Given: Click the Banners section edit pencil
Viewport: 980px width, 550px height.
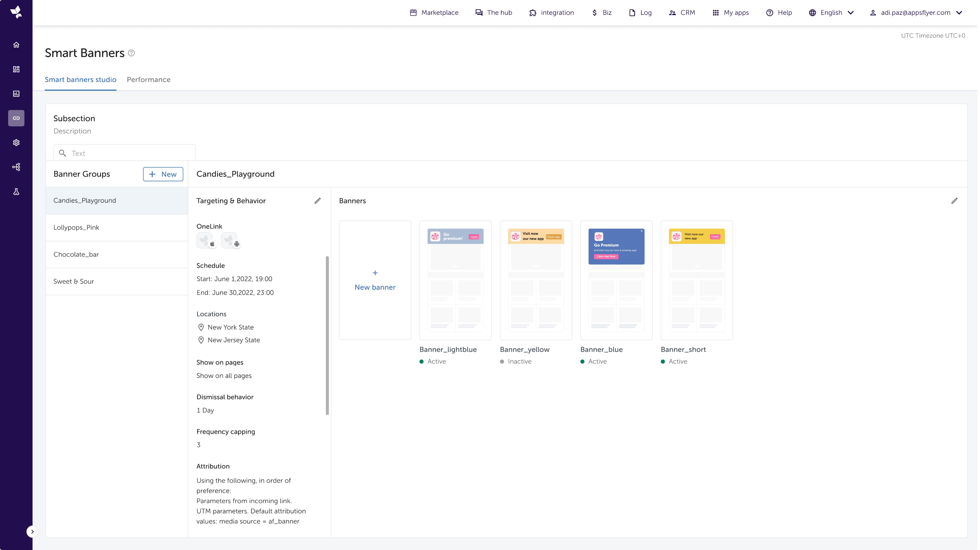Looking at the screenshot, I should pyautogui.click(x=954, y=201).
